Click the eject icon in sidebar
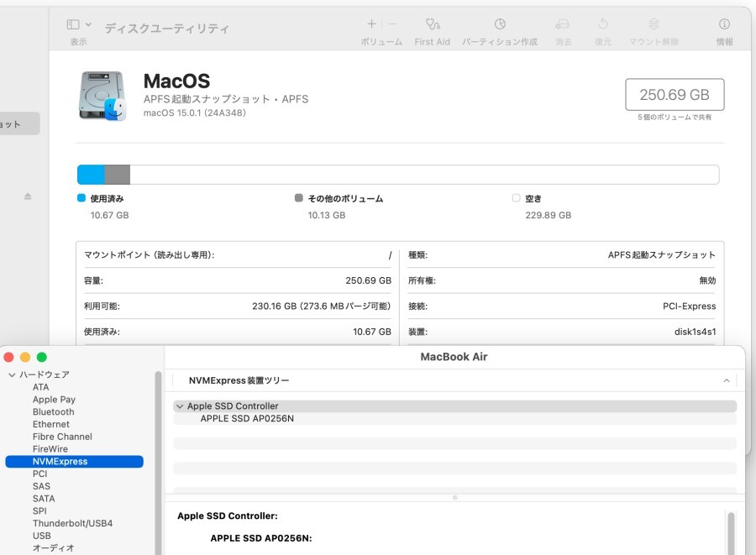Viewport: 756px width, 555px height. click(x=28, y=196)
